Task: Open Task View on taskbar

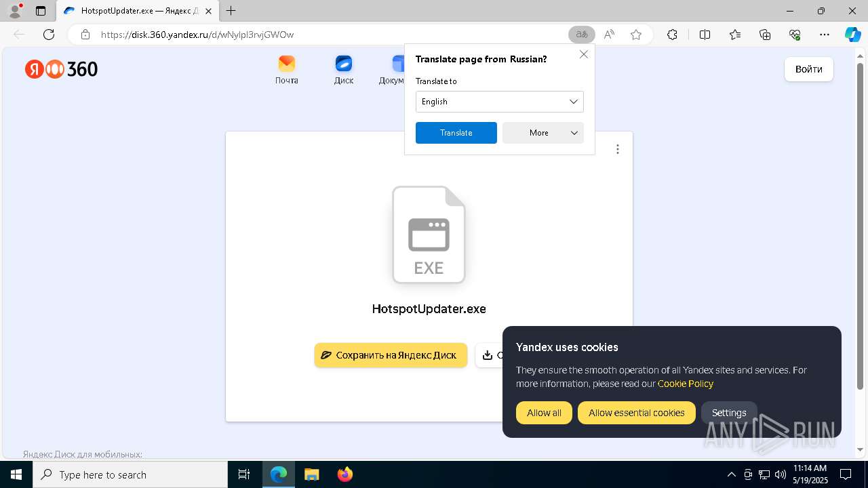Action: (244, 474)
